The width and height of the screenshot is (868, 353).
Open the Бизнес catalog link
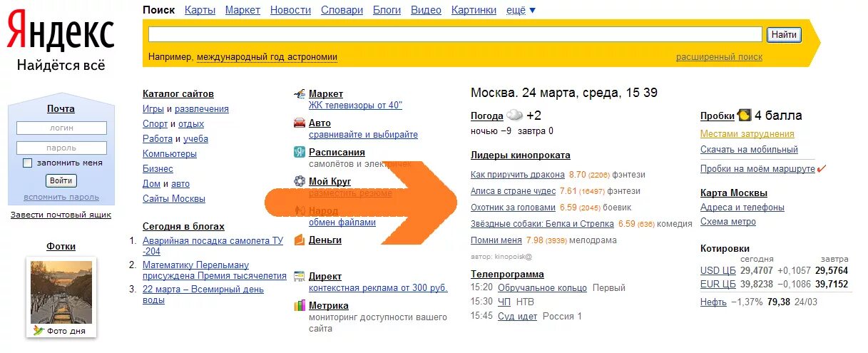(158, 169)
